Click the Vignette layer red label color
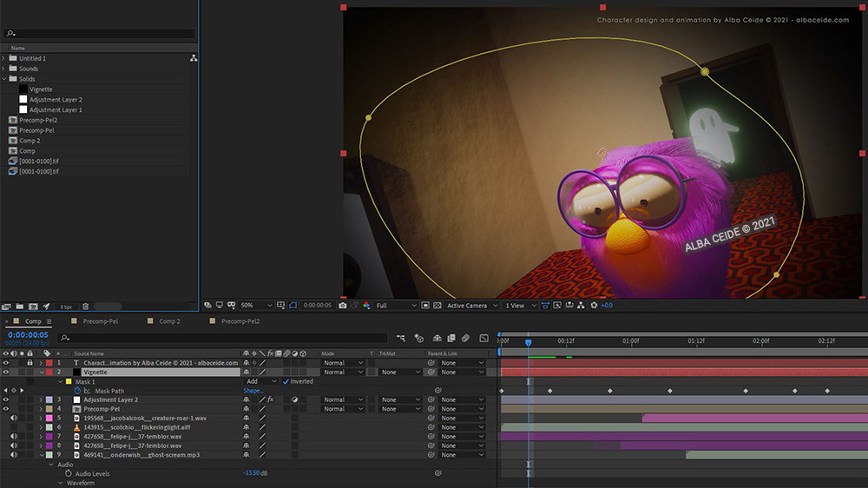The height and width of the screenshot is (488, 868). [x=49, y=373]
